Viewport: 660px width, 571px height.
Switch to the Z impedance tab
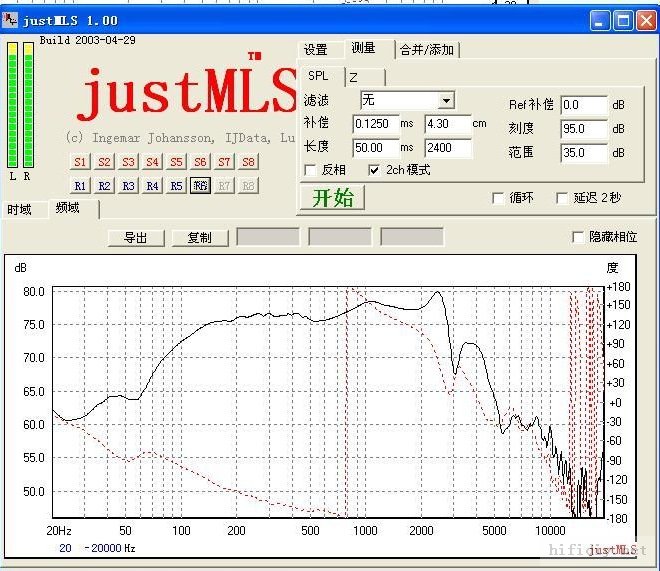353,76
